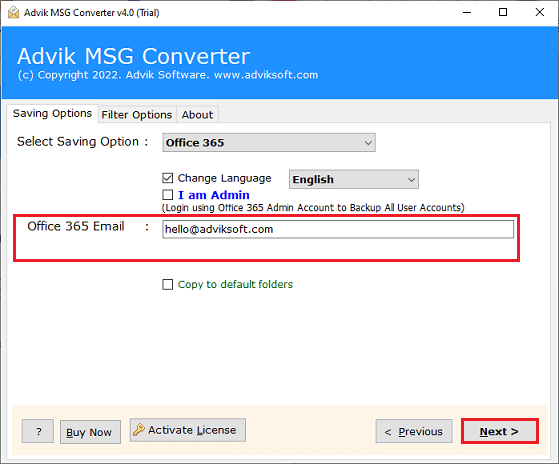Click the 'Select Saving Option :' label
The width and height of the screenshot is (559, 464).
[82, 141]
